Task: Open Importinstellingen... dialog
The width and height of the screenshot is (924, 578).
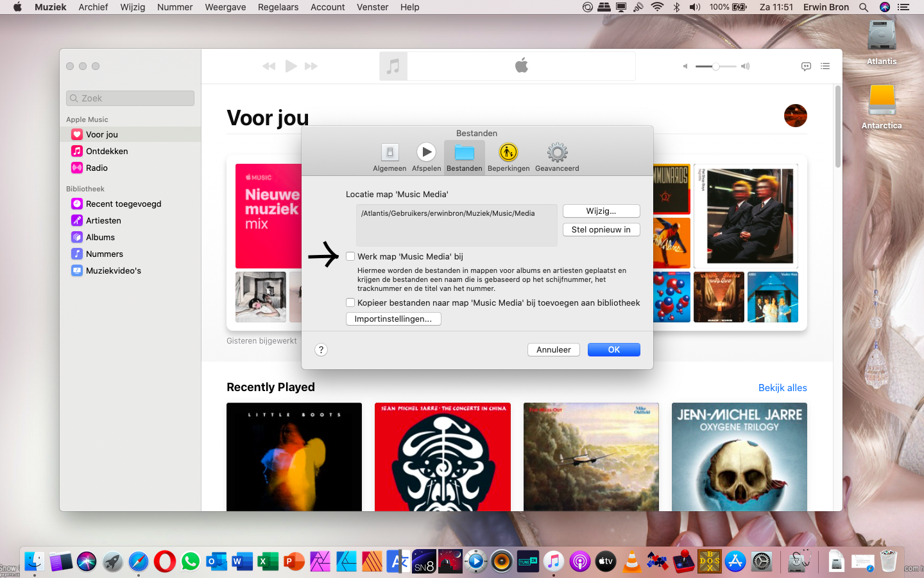Action: [393, 319]
